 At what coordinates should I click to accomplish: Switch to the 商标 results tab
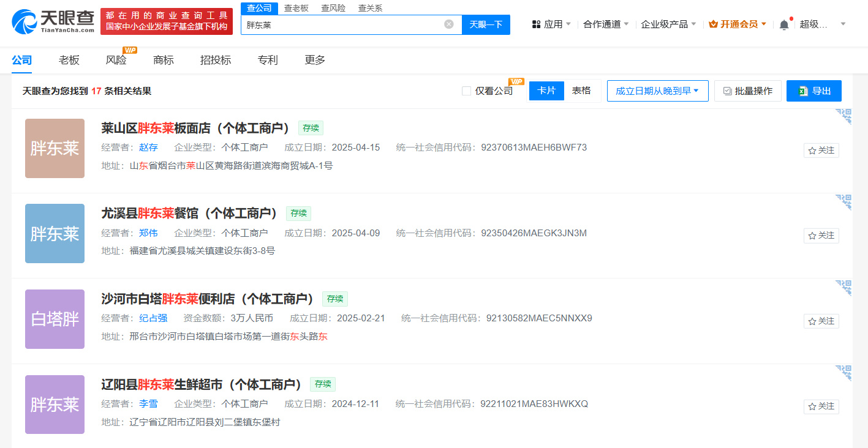tap(164, 60)
